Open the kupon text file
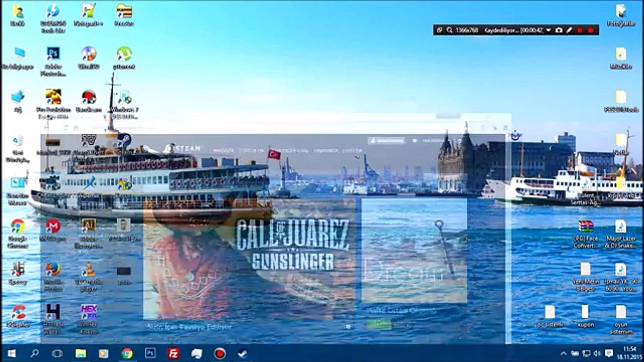Viewport: 644px width, 362px height. 585,316
